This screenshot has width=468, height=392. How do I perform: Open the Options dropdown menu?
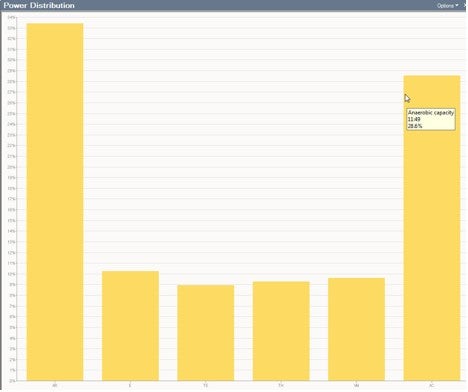[447, 6]
